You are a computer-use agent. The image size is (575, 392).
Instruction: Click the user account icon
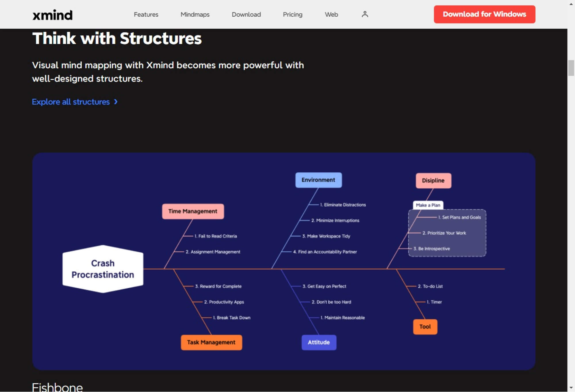tap(364, 14)
